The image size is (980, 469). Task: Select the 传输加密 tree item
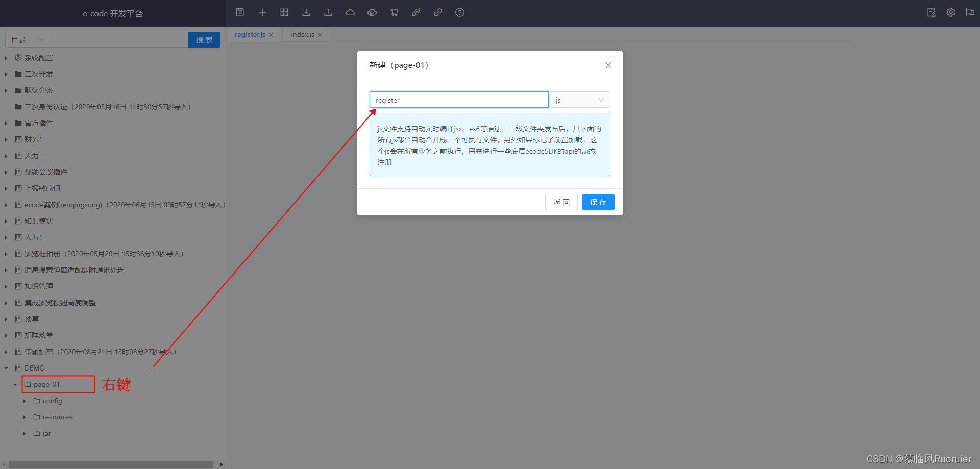point(101,352)
